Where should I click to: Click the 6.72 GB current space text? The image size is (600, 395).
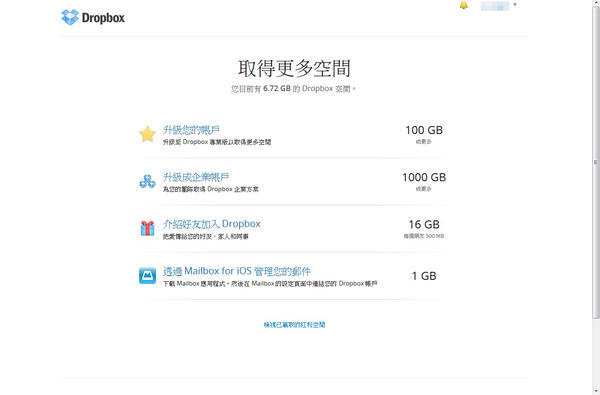[277, 88]
